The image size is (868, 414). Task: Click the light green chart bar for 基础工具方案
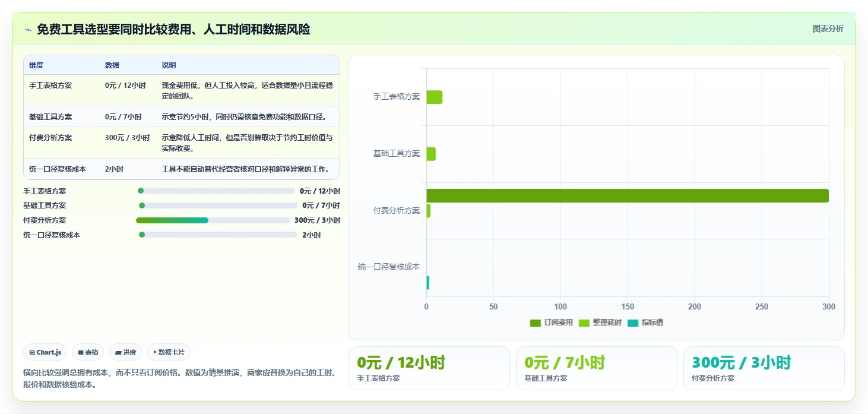click(x=431, y=154)
